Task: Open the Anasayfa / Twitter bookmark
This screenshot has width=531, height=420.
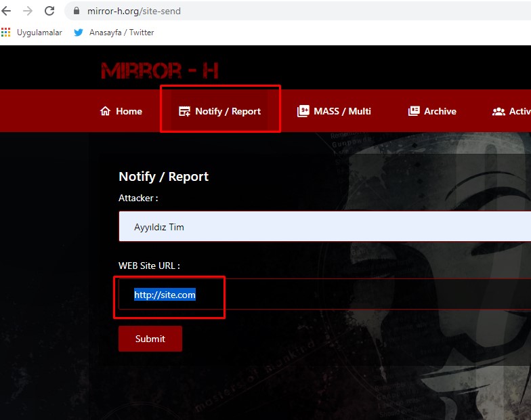Action: (121, 33)
